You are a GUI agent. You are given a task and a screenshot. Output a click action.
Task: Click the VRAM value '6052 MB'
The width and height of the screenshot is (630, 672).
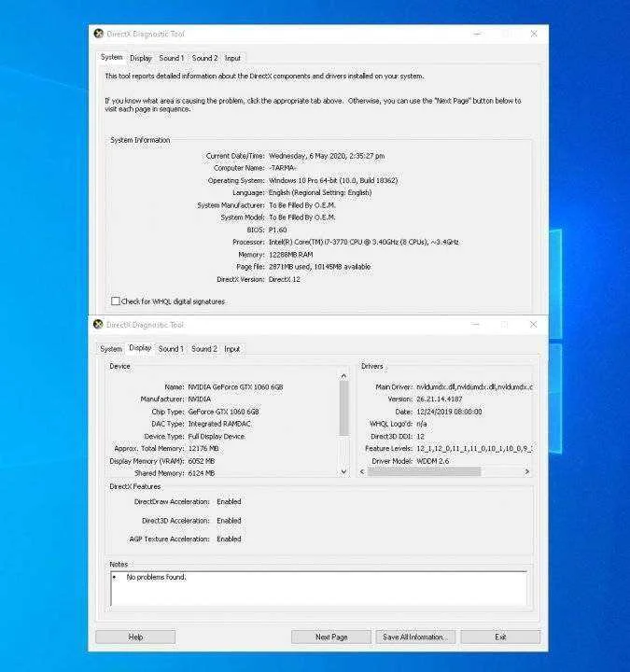click(x=202, y=461)
